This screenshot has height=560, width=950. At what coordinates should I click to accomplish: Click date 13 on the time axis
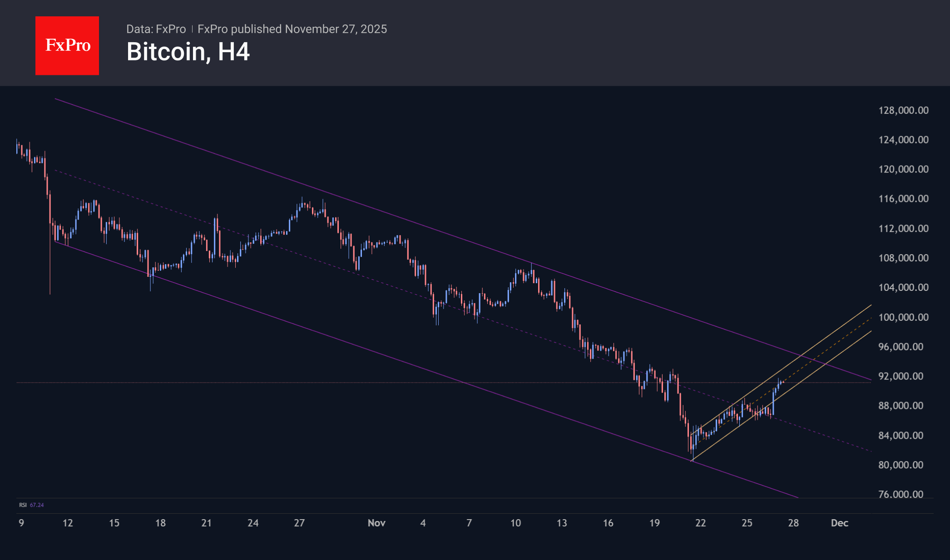(x=562, y=523)
